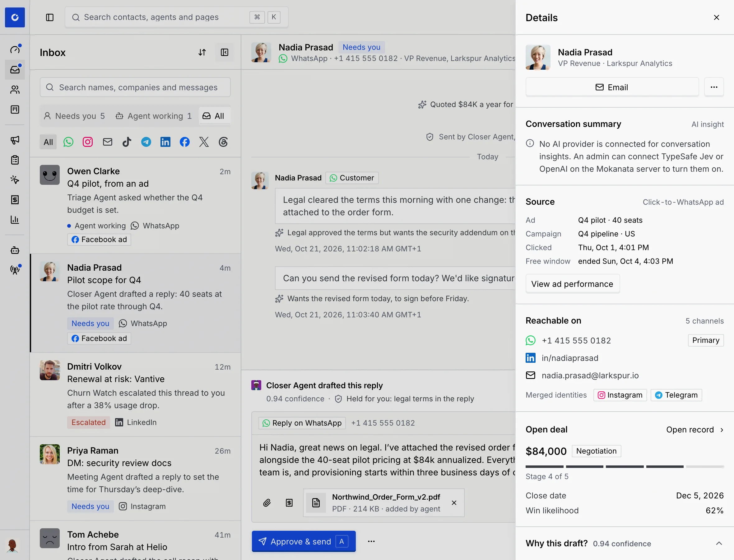Filter inbox by Instagram channel icon

[88, 142]
